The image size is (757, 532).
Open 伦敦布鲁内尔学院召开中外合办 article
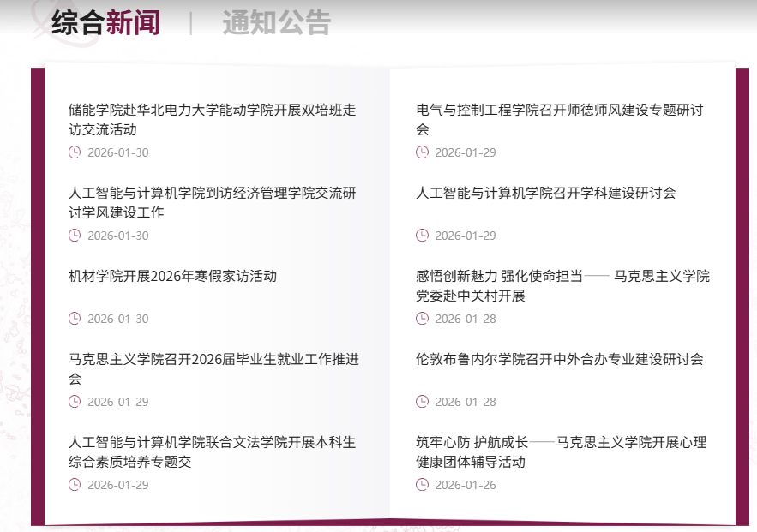point(559,359)
